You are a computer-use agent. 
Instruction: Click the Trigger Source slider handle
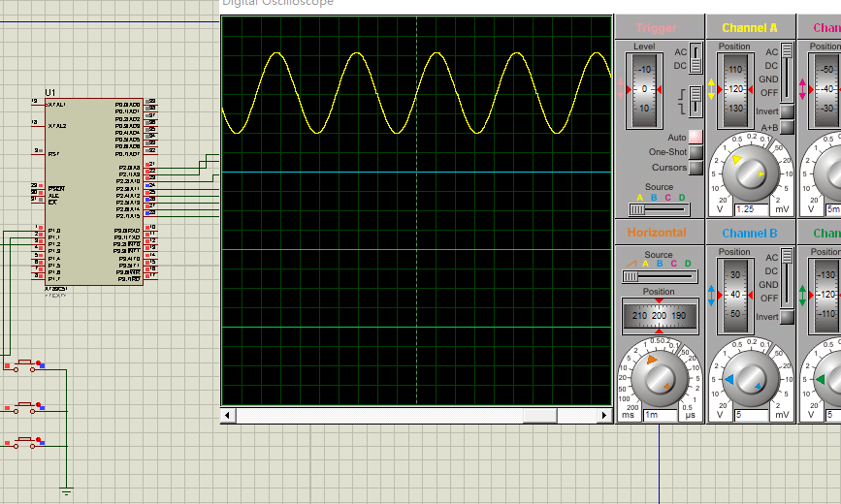point(636,209)
